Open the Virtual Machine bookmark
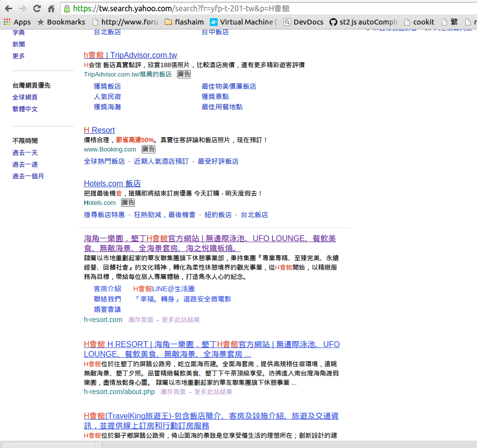This screenshot has height=448, width=477. (244, 22)
